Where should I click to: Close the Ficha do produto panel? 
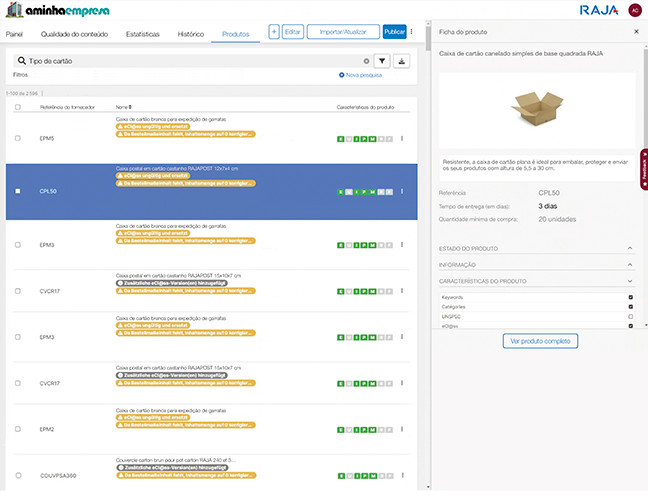[636, 31]
